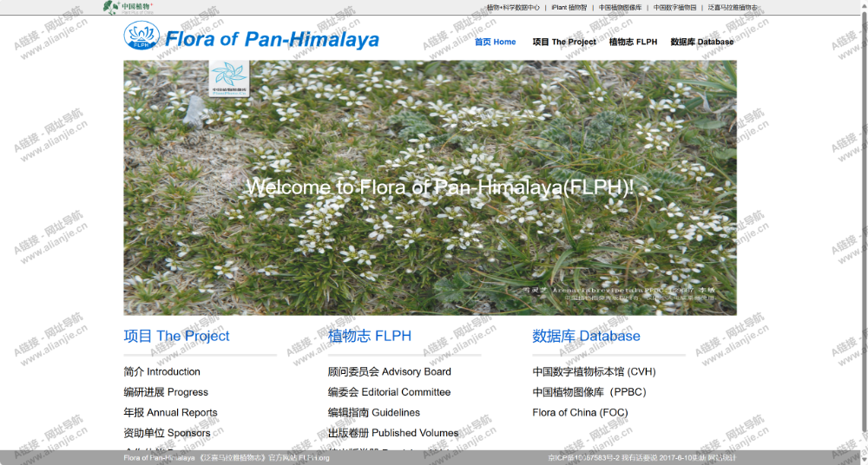The width and height of the screenshot is (868, 465).
Task: Open 中国数字植物园 in the top bar
Action: pyautogui.click(x=674, y=8)
